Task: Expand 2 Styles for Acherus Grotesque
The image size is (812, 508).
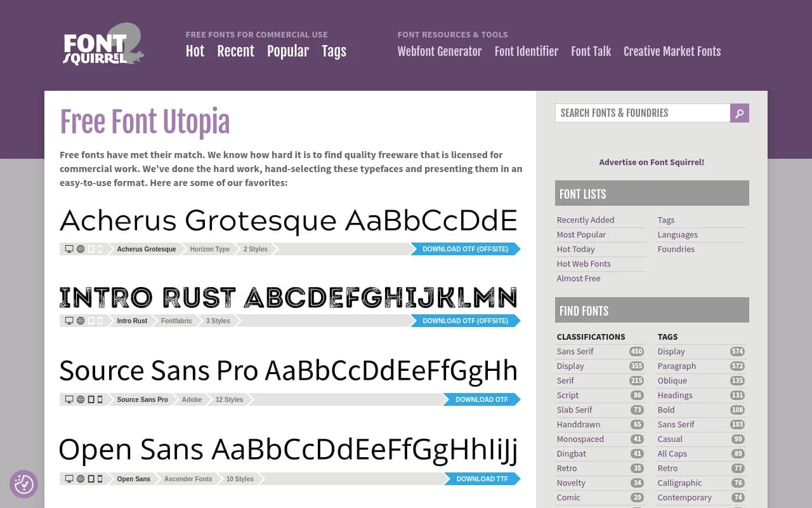Action: coord(255,249)
